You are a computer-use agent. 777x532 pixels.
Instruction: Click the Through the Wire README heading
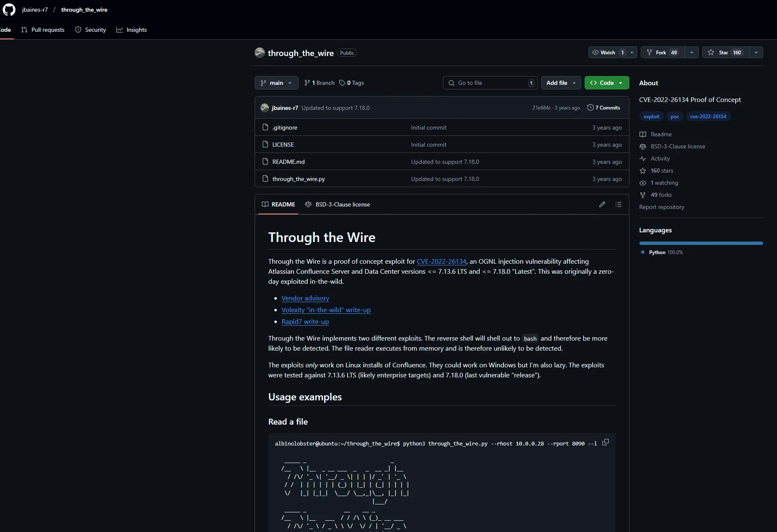[x=322, y=237]
